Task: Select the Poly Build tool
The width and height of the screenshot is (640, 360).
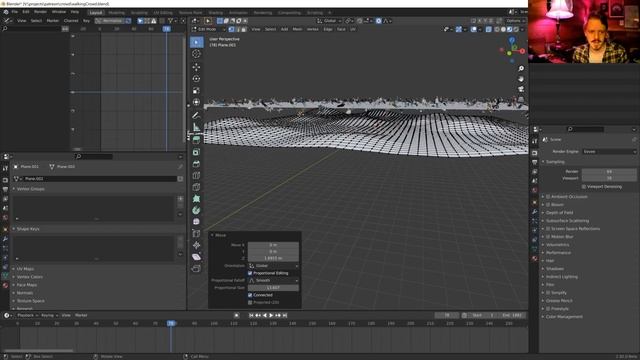Action: [x=196, y=199]
